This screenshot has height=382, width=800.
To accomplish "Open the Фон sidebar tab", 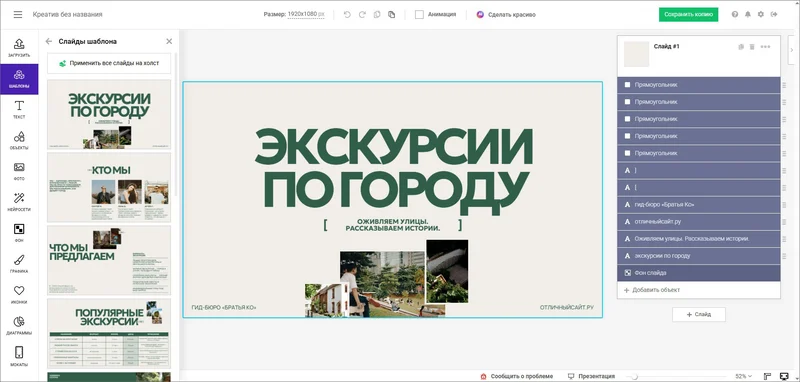I will [x=19, y=233].
